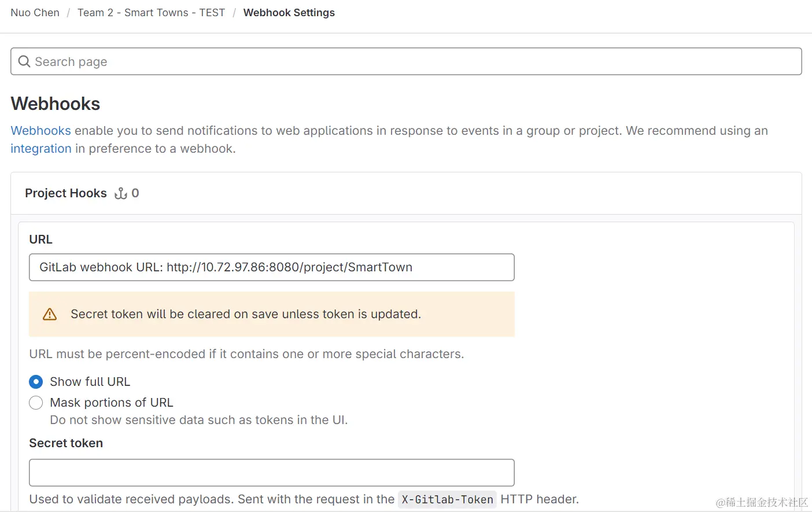The image size is (812, 512).
Task: Open the Nuo Chen breadcrumb link
Action: [35, 13]
